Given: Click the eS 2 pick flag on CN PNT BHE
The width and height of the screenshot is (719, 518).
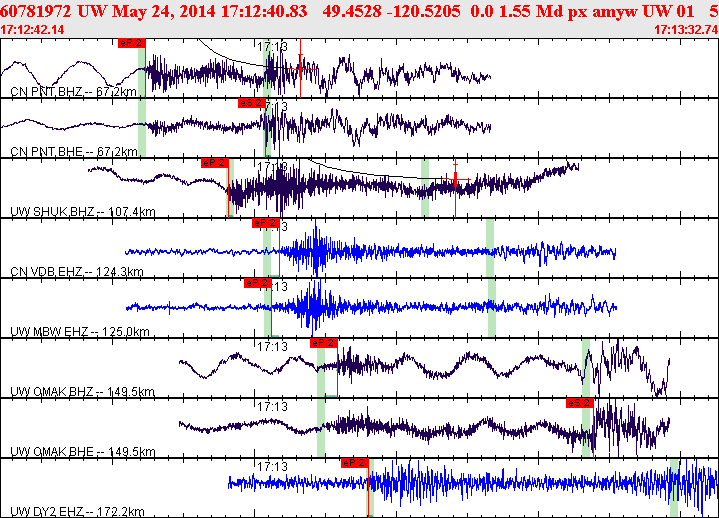Looking at the screenshot, I should (252, 103).
